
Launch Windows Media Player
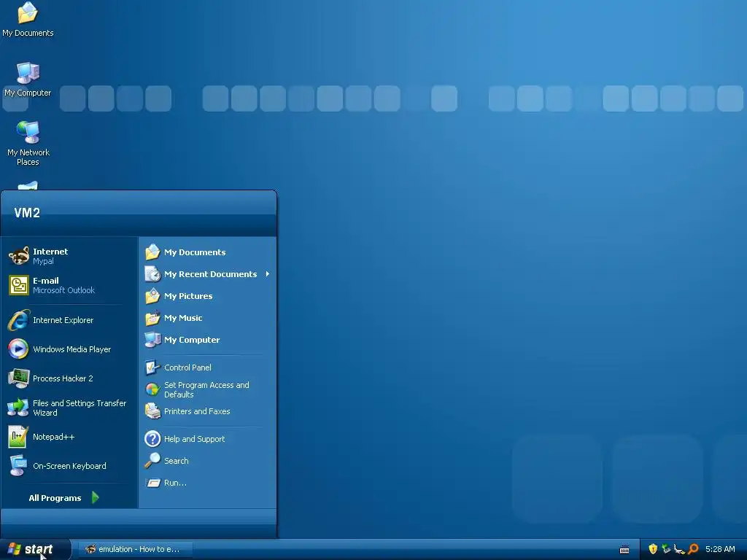[69, 349]
